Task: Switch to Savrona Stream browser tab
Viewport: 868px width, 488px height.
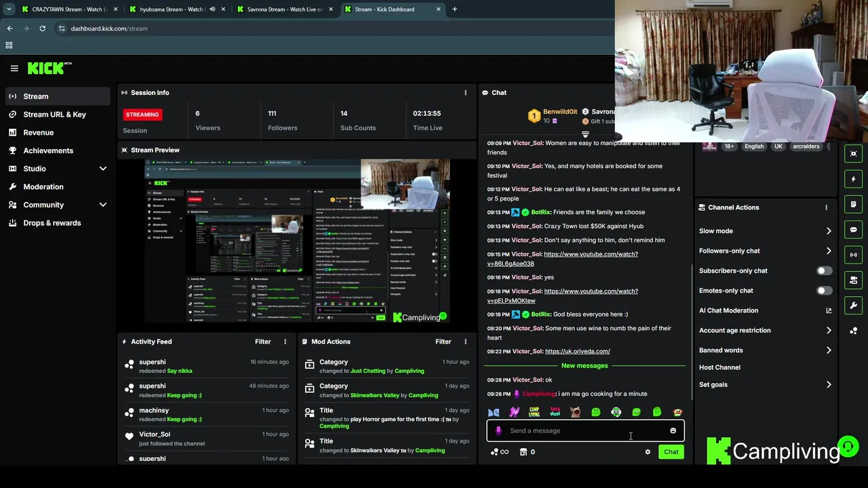Action: coord(285,9)
